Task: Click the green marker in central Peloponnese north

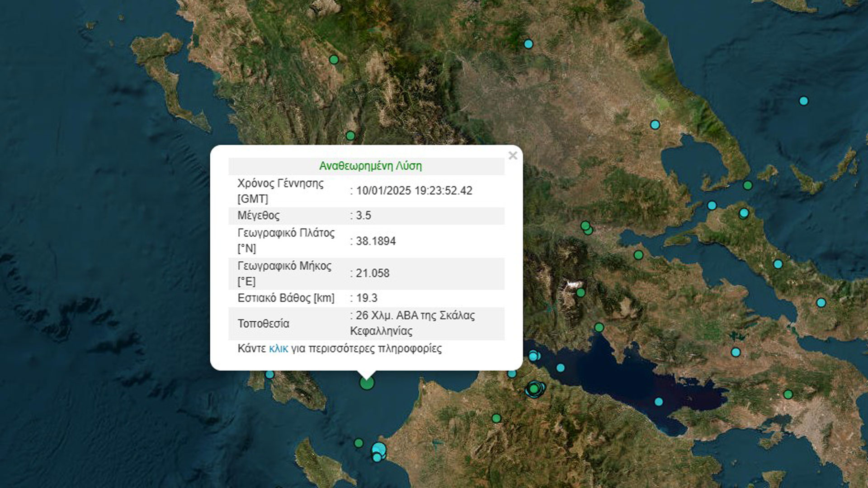Action: point(496,418)
